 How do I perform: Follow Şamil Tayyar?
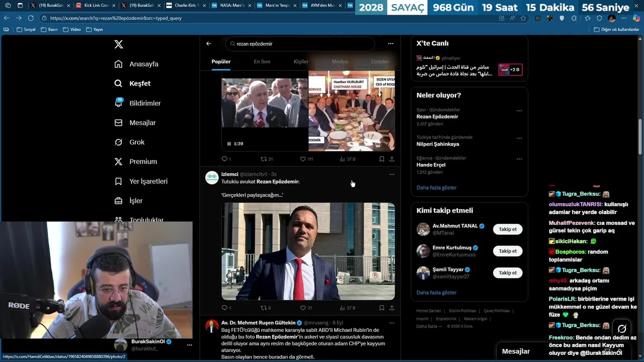[508, 273]
